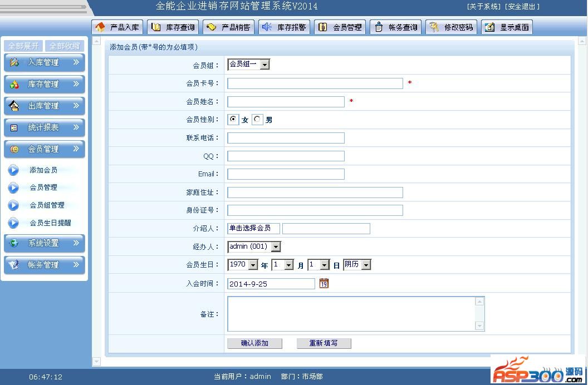Click the 出库管理 sidebar icon
Viewport: 588px width, 385px height.
pyautogui.click(x=14, y=106)
